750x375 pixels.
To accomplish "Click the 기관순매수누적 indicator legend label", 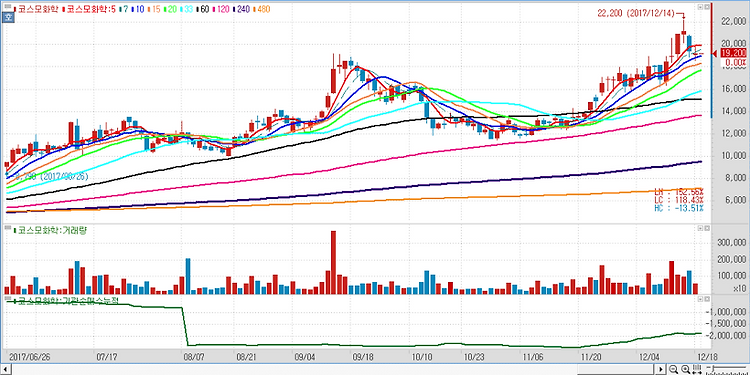I will [67, 301].
